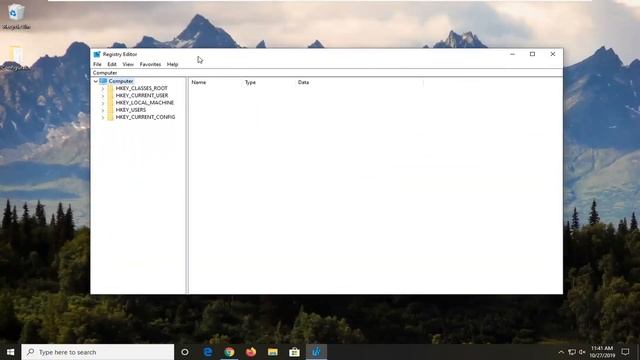The image size is (640, 360).
Task: Open the Recycle Bin on desktop
Action: 16,16
